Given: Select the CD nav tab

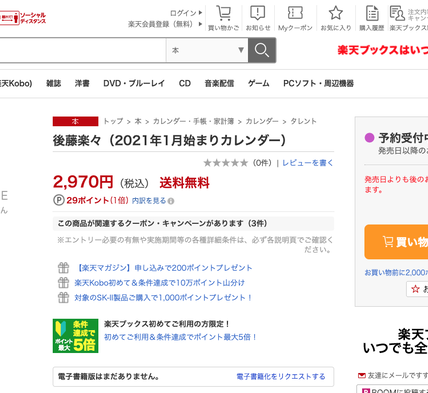Looking at the screenshot, I should pyautogui.click(x=185, y=83).
